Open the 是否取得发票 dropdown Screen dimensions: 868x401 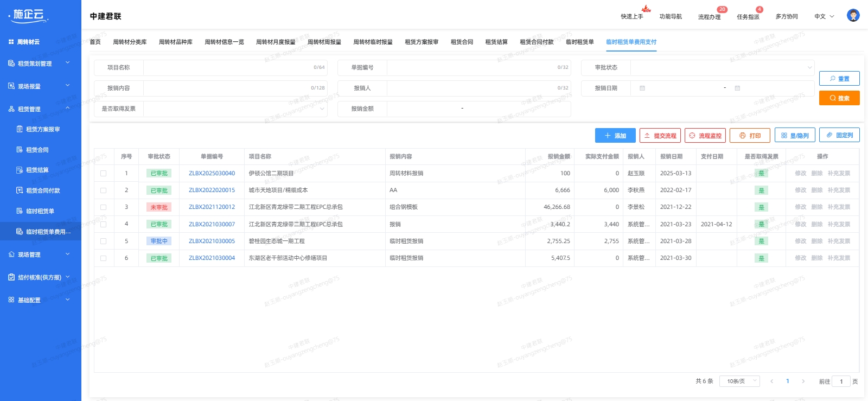(235, 109)
